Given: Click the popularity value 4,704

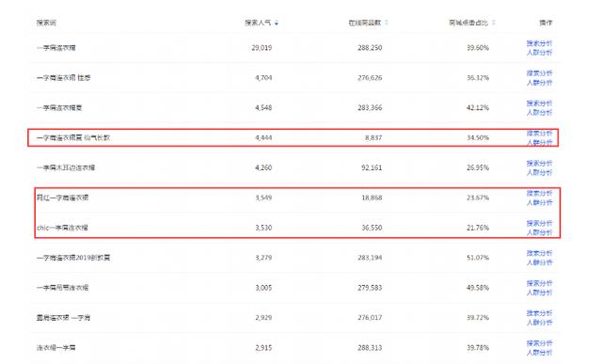Looking at the screenshot, I should coord(263,77).
